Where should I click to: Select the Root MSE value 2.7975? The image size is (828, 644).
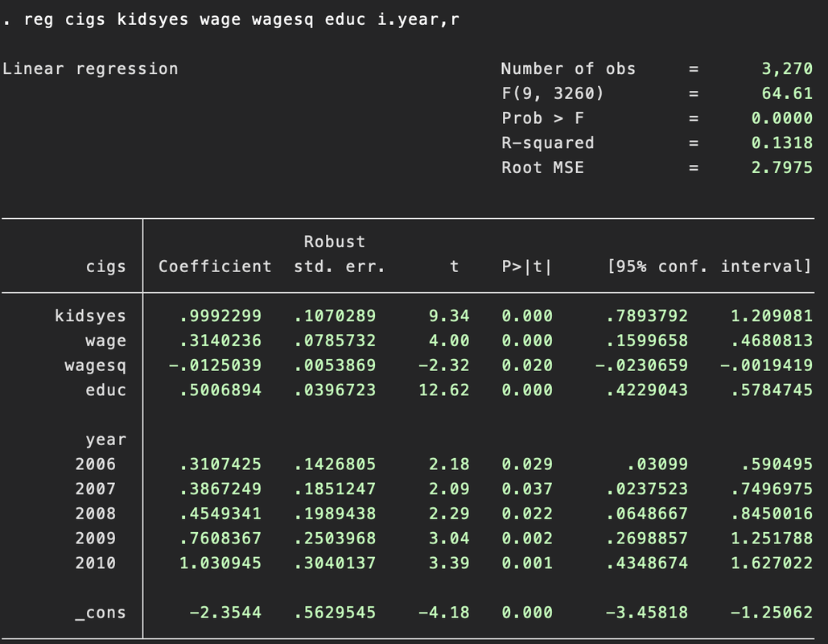782,168
